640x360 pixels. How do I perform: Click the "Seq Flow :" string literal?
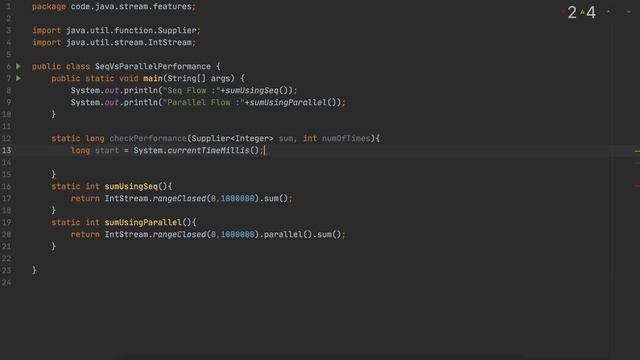191,90
